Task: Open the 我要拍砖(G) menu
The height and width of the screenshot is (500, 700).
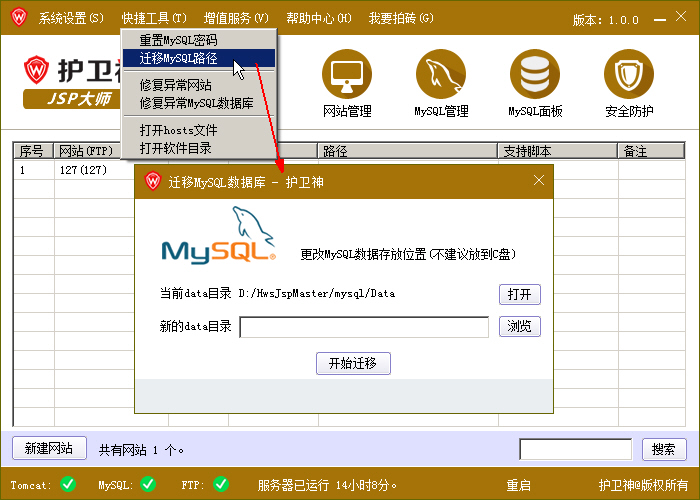Action: pyautogui.click(x=401, y=18)
